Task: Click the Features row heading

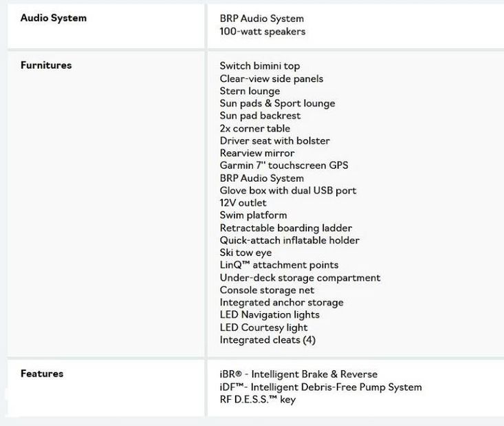Action: pos(42,374)
